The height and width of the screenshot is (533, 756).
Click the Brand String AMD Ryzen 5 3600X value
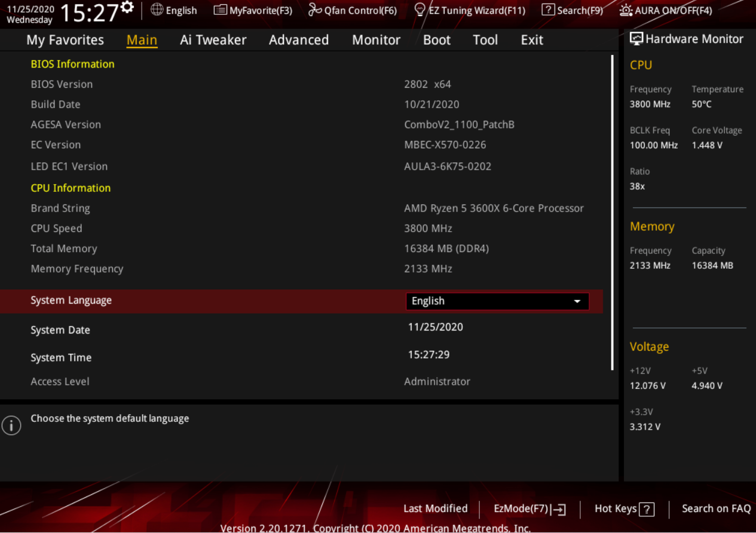click(x=494, y=209)
